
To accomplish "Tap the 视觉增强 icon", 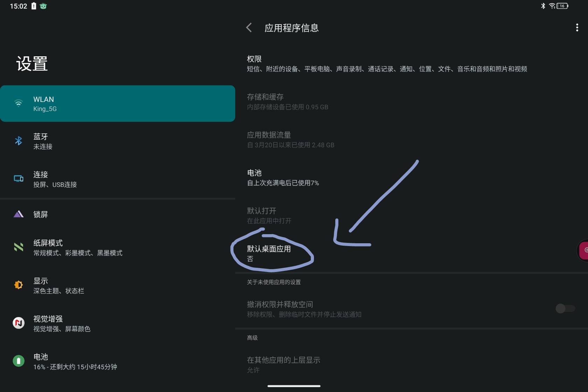I will [19, 323].
